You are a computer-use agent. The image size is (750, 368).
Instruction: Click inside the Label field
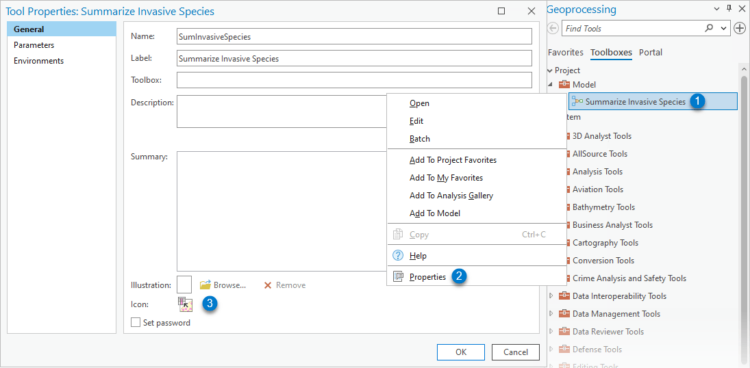pyautogui.click(x=354, y=58)
